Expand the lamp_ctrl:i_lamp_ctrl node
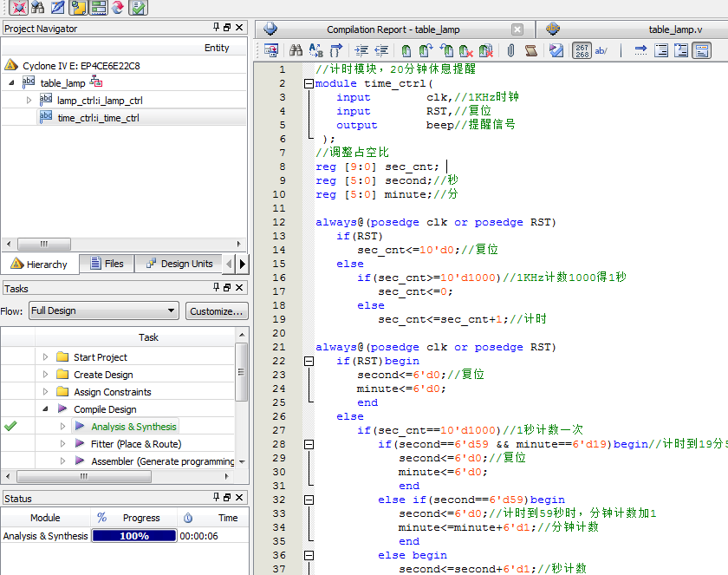This screenshot has height=575, width=728. tap(29, 101)
